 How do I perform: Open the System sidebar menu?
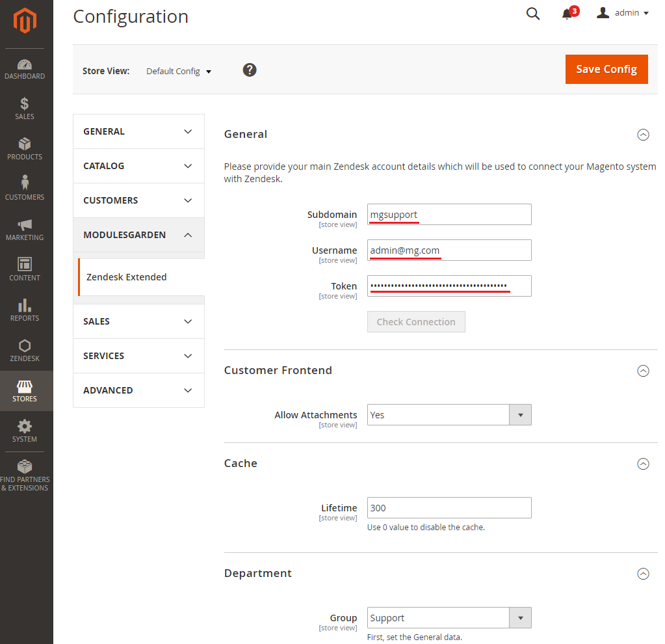coord(25,431)
